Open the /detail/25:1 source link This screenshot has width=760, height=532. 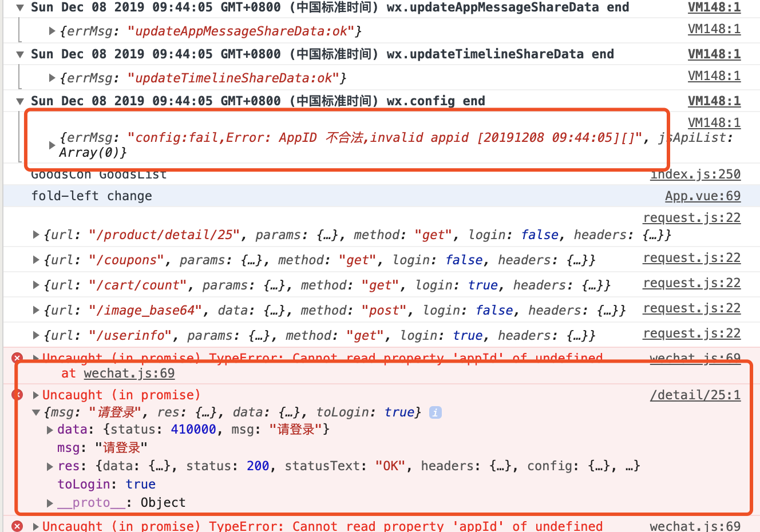pos(695,395)
